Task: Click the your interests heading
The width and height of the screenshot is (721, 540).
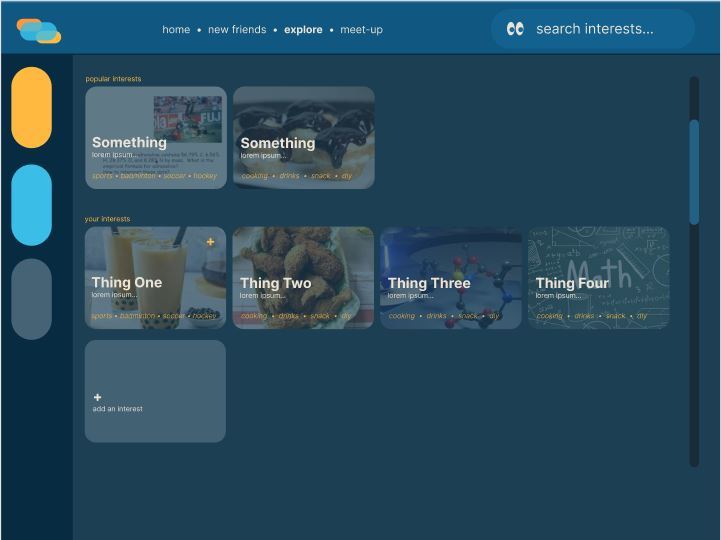Action: click(107, 219)
